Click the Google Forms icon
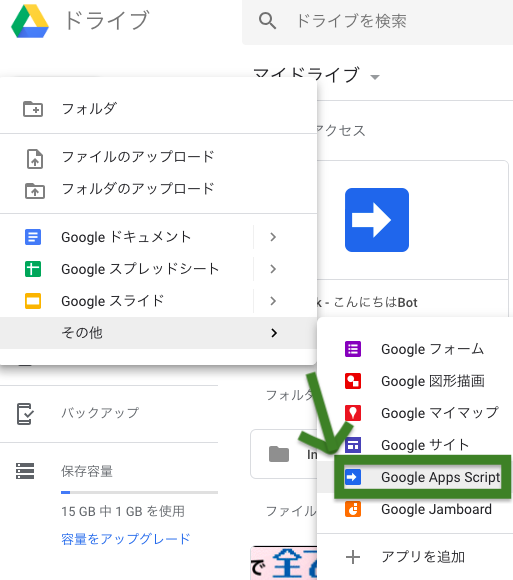The height and width of the screenshot is (580, 513). click(x=353, y=349)
